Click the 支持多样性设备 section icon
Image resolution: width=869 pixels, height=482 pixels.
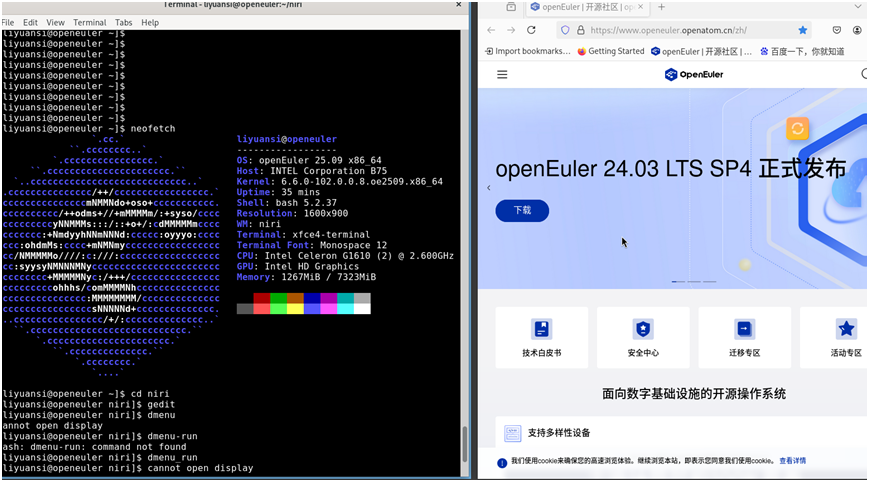pos(513,433)
